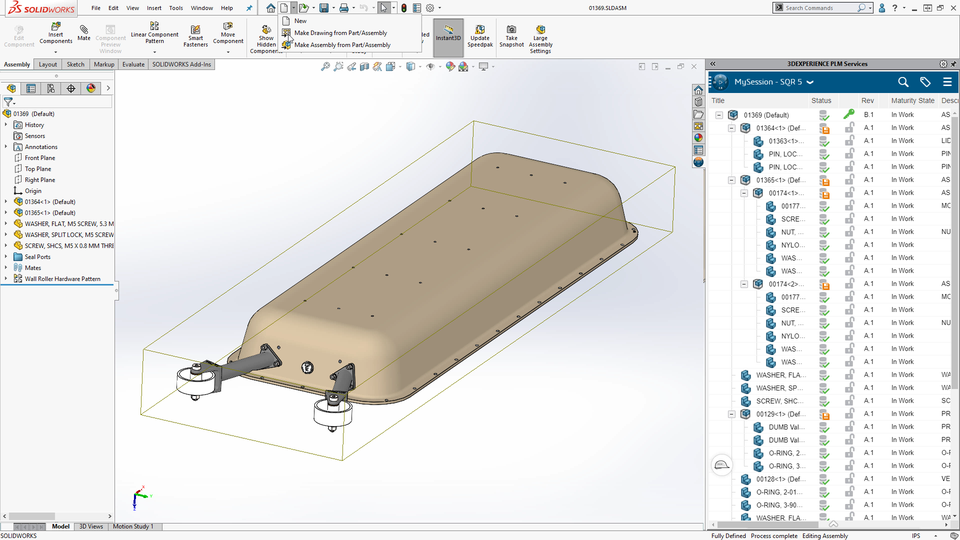960x540 pixels.
Task: Click Smart Fasteners tool
Action: point(195,36)
